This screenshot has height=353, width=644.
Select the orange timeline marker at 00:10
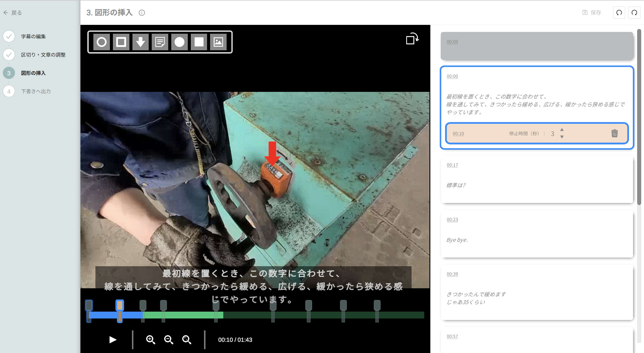(120, 306)
